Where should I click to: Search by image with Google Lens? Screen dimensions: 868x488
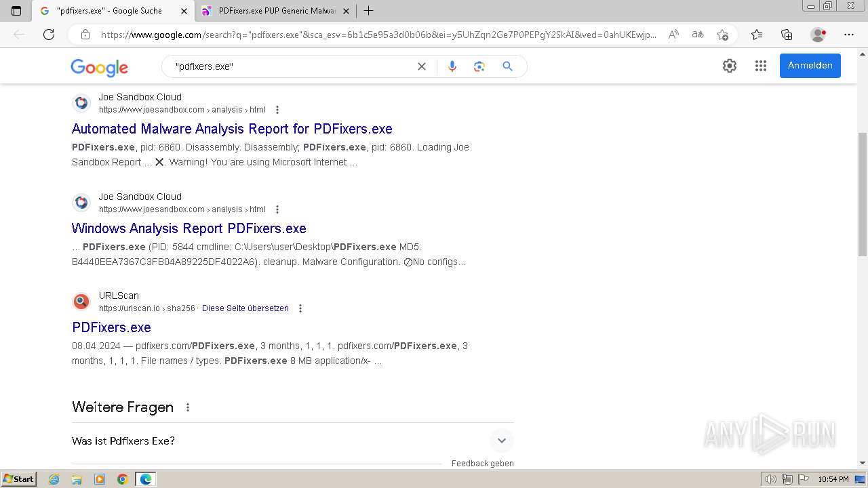click(479, 66)
